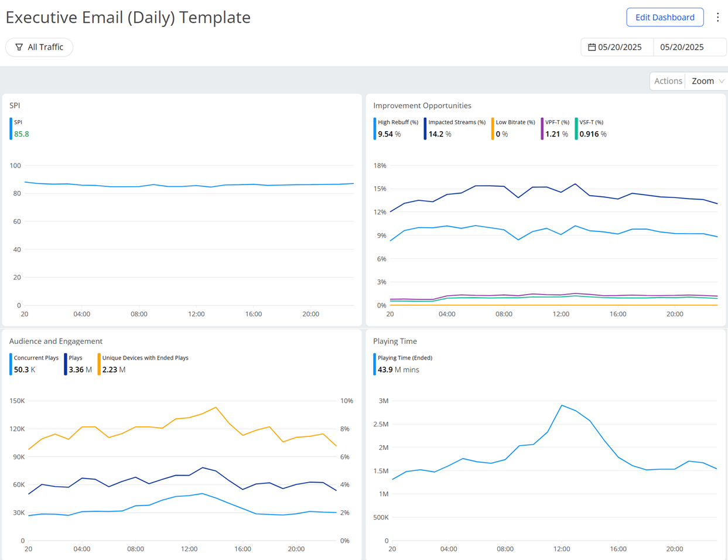Click the Zoom dropdown chevron

721,81
